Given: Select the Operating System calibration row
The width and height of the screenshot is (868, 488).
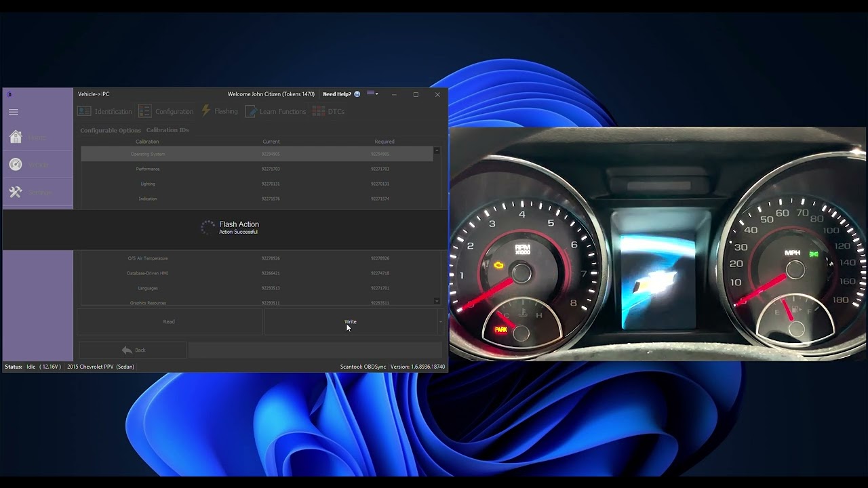Looking at the screenshot, I should 256,154.
